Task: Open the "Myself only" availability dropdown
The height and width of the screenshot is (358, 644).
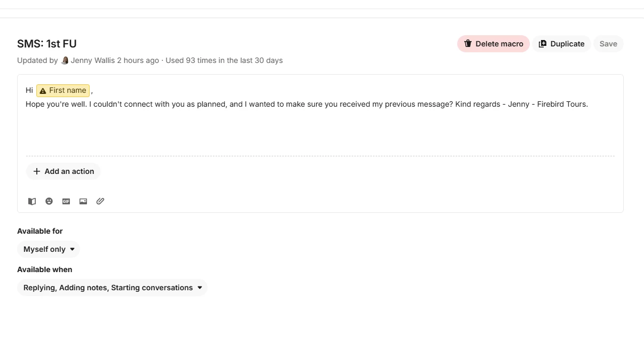Action: point(48,249)
